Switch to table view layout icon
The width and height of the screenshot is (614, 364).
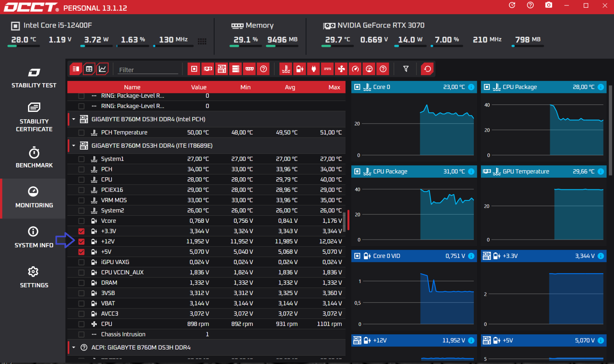(89, 69)
